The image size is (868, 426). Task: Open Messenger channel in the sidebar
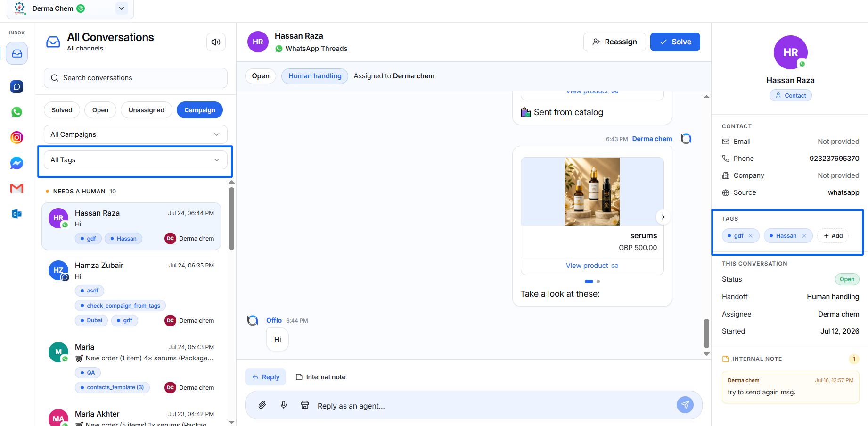tap(17, 163)
